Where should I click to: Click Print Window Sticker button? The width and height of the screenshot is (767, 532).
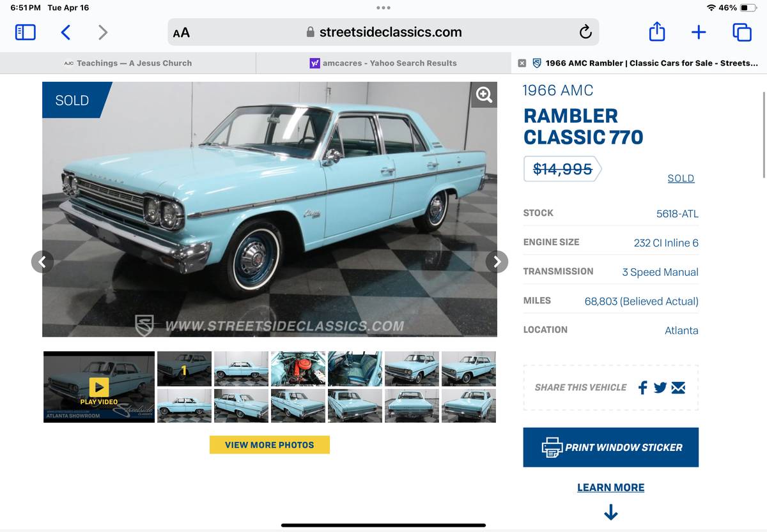[x=610, y=447]
